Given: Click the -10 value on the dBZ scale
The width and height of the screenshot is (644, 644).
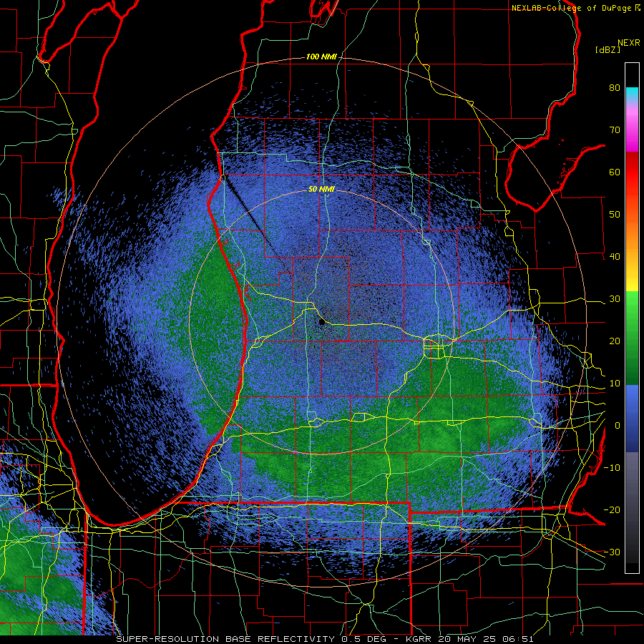Looking at the screenshot, I should click(612, 468).
